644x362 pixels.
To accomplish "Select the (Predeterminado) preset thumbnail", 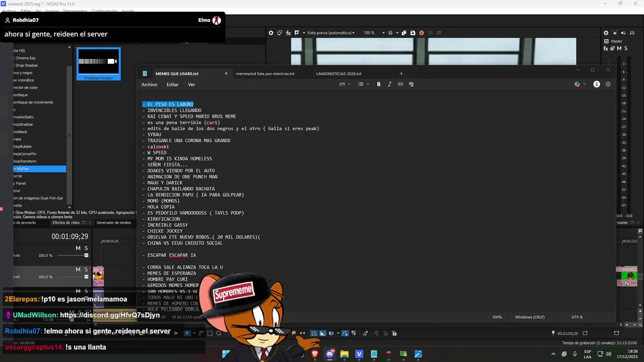I will [x=99, y=64].
